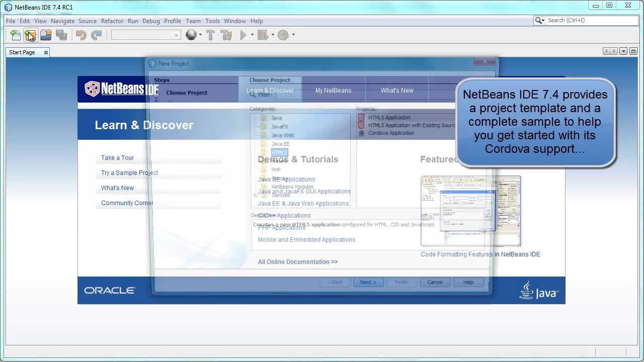The image size is (644, 362).
Task: Click the Cancel button in New Project
Action: (435, 282)
